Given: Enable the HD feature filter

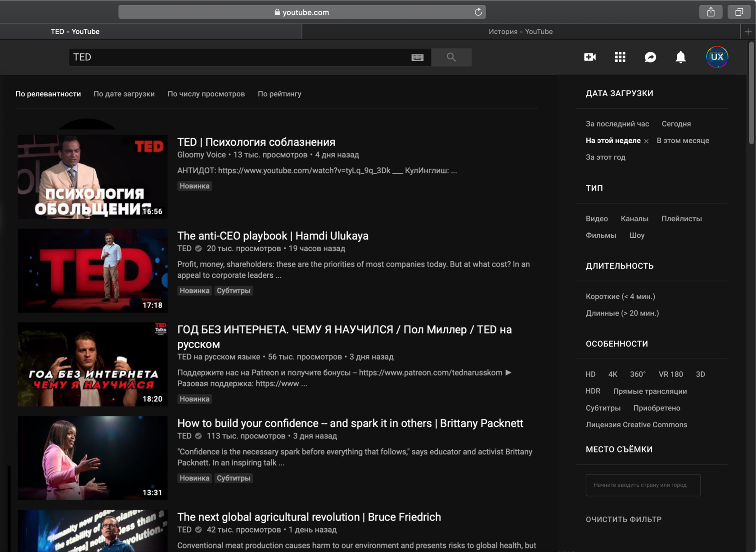Looking at the screenshot, I should tap(590, 374).
